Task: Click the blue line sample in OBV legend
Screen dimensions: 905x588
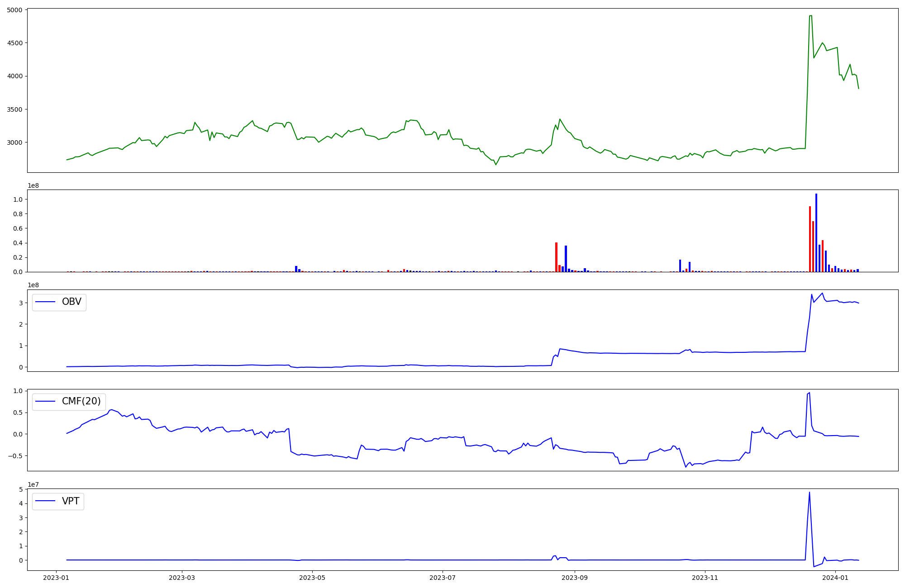Action: click(45, 302)
